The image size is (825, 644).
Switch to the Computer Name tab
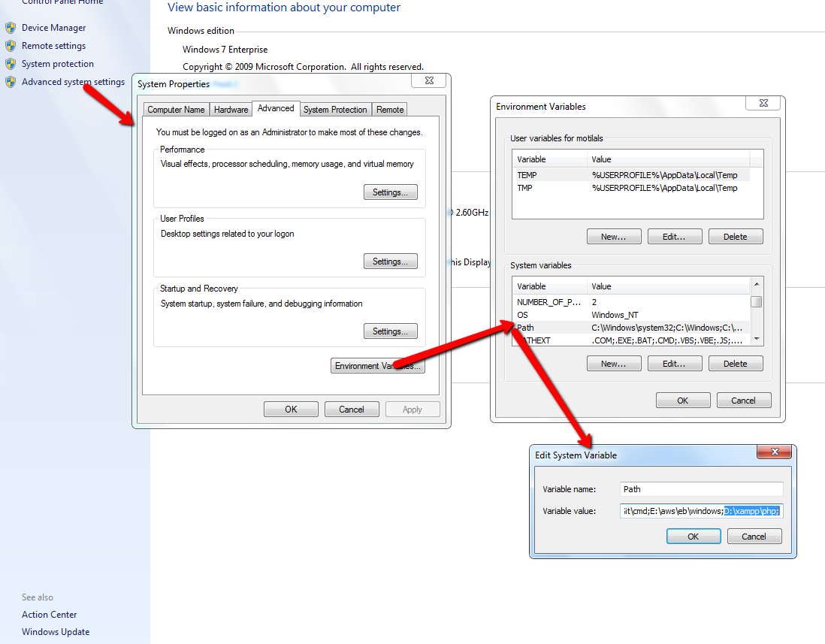[175, 109]
